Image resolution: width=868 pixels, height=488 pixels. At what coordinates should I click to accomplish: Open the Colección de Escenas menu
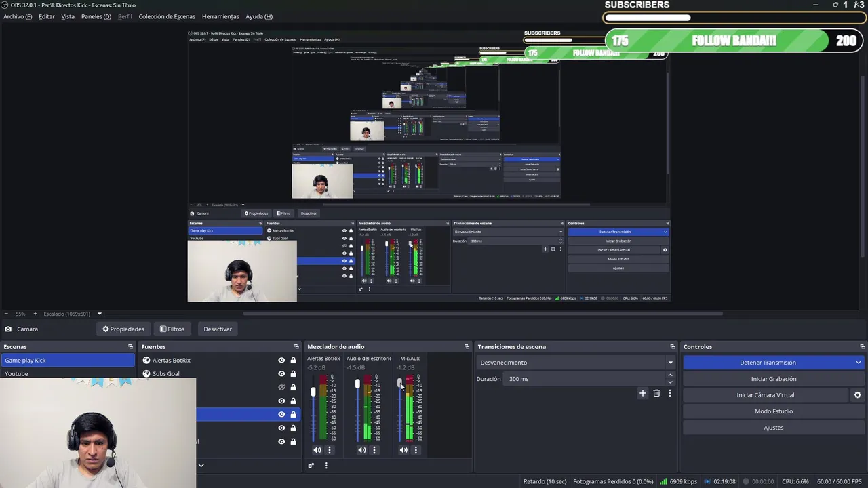(167, 16)
